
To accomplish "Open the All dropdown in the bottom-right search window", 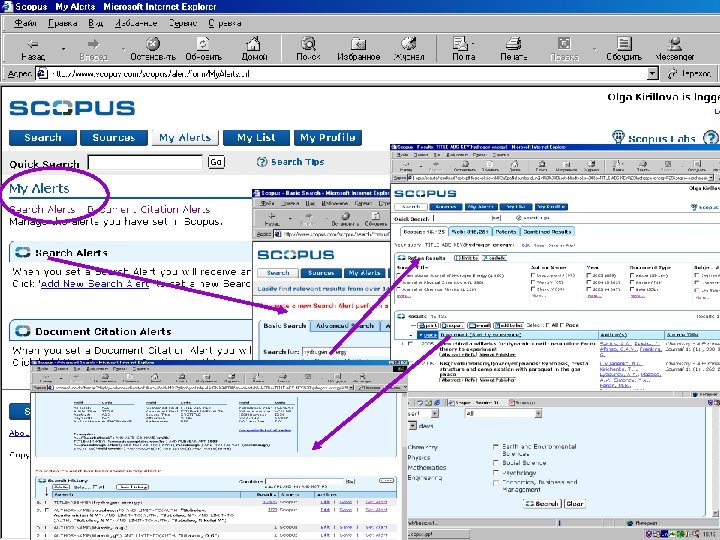I will click(x=538, y=414).
